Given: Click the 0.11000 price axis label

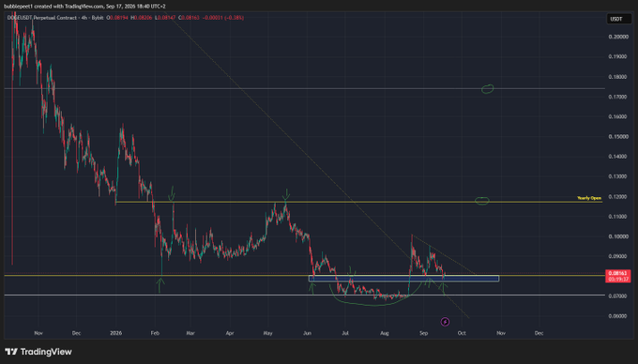Looking at the screenshot, I should point(618,217).
